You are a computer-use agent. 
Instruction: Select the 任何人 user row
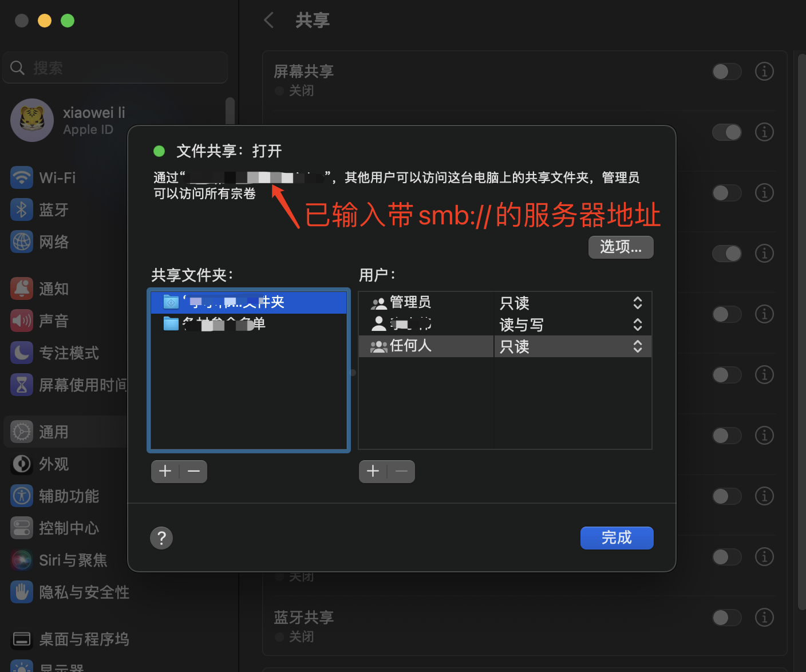tap(426, 346)
